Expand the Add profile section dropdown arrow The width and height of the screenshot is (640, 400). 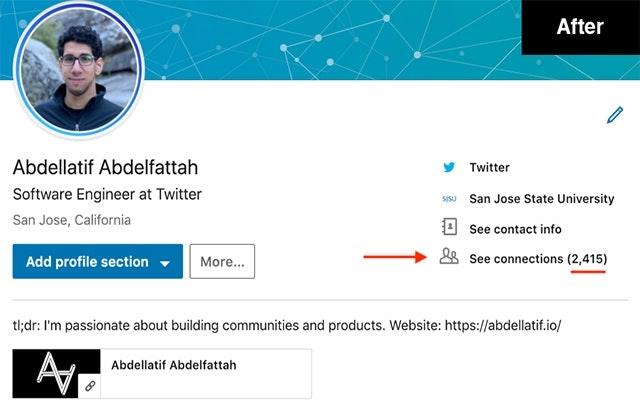(165, 263)
